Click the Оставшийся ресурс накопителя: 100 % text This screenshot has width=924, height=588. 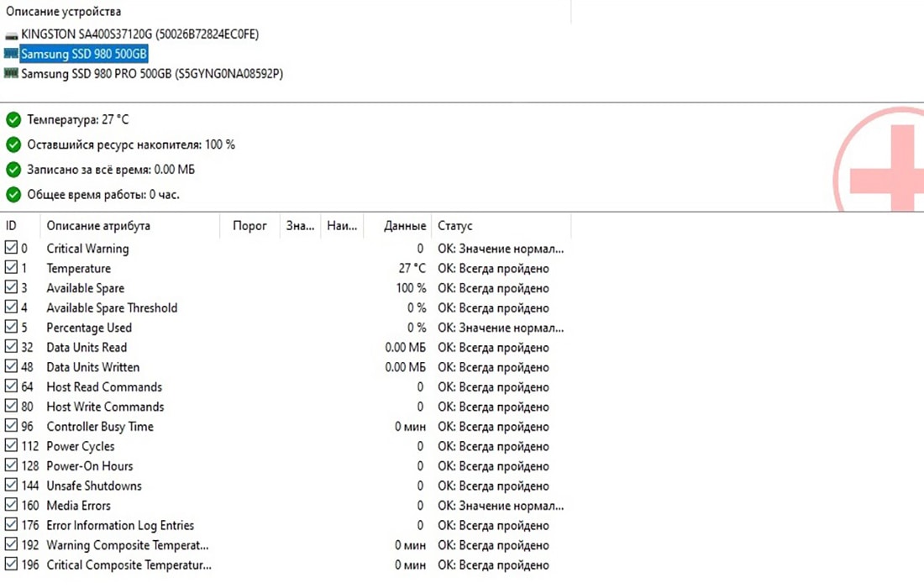click(131, 145)
